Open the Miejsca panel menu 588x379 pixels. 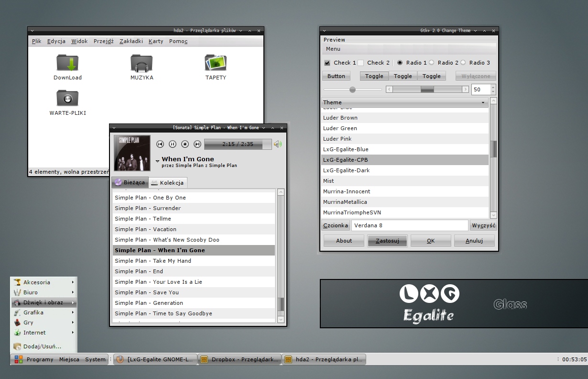pos(69,359)
